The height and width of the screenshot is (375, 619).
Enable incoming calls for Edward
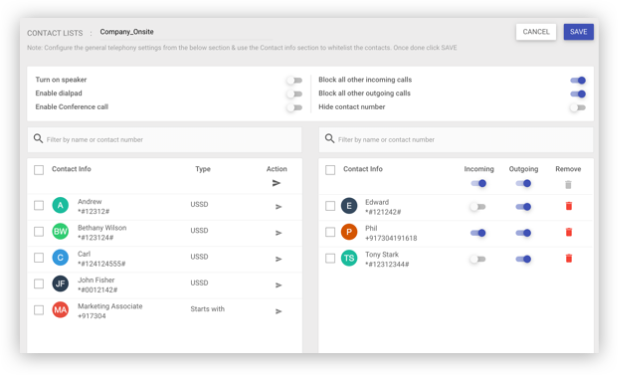click(x=478, y=206)
